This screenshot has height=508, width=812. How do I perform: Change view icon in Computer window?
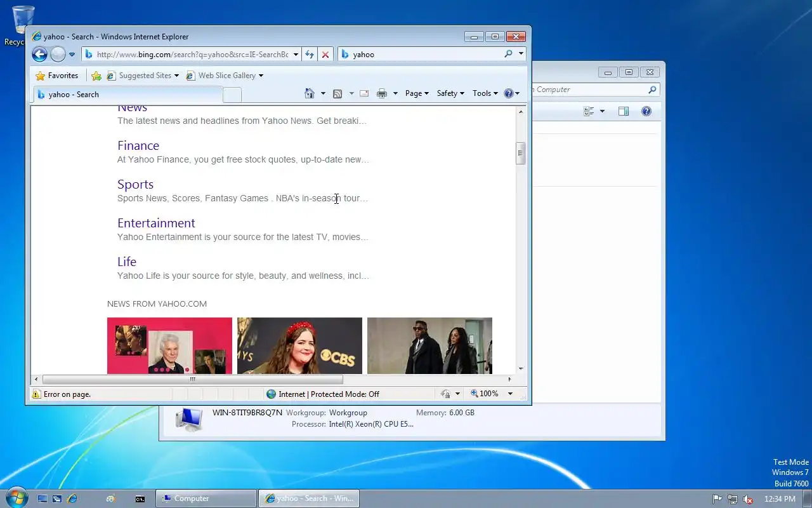tap(589, 111)
